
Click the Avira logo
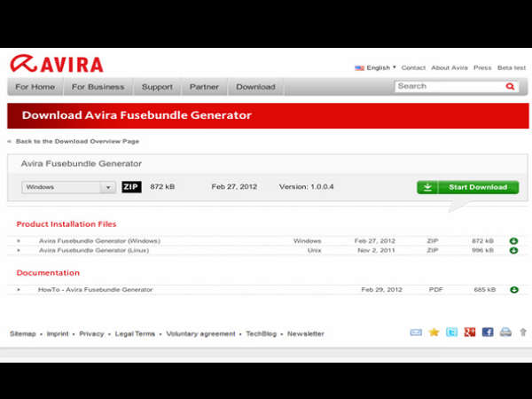(57, 64)
